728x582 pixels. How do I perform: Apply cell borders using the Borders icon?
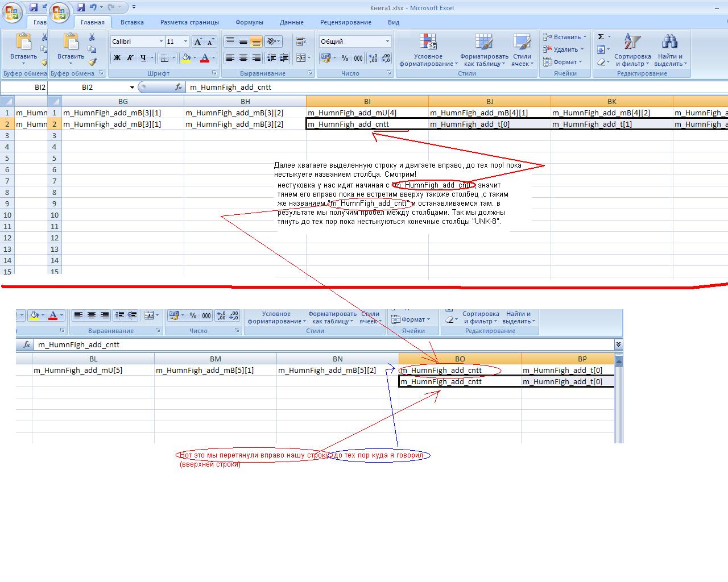tap(164, 57)
